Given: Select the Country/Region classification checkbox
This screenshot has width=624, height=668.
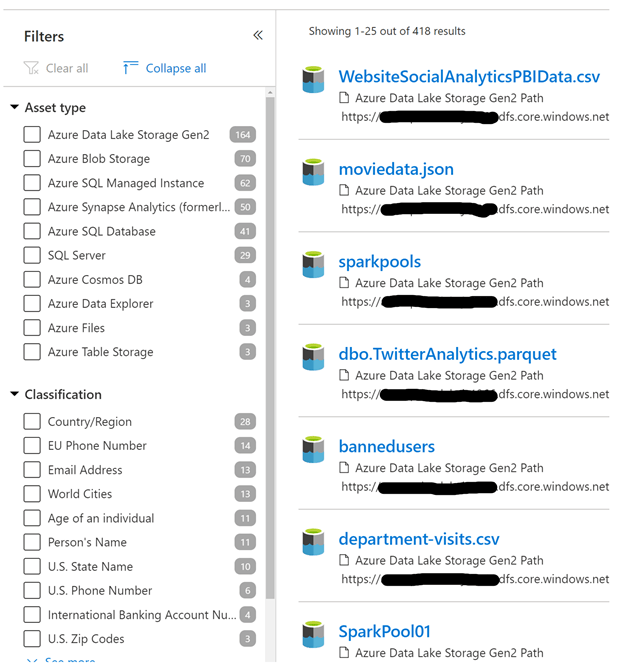Looking at the screenshot, I should pos(32,422).
